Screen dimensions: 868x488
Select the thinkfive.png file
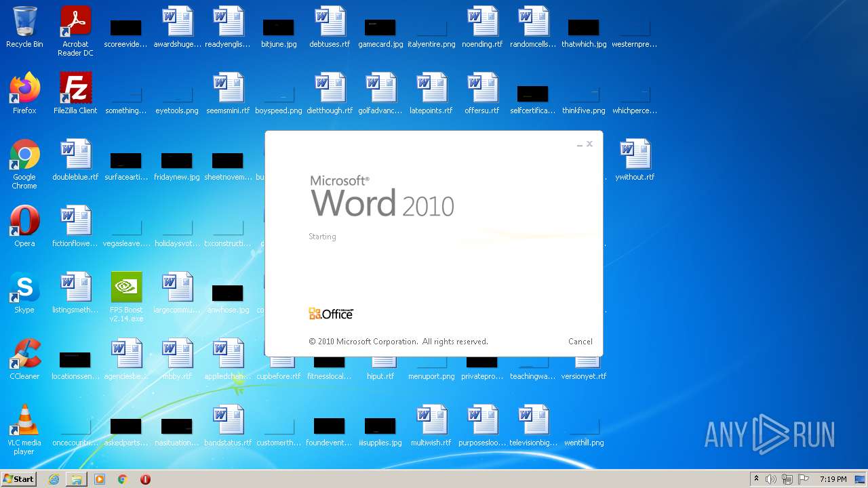(x=584, y=99)
